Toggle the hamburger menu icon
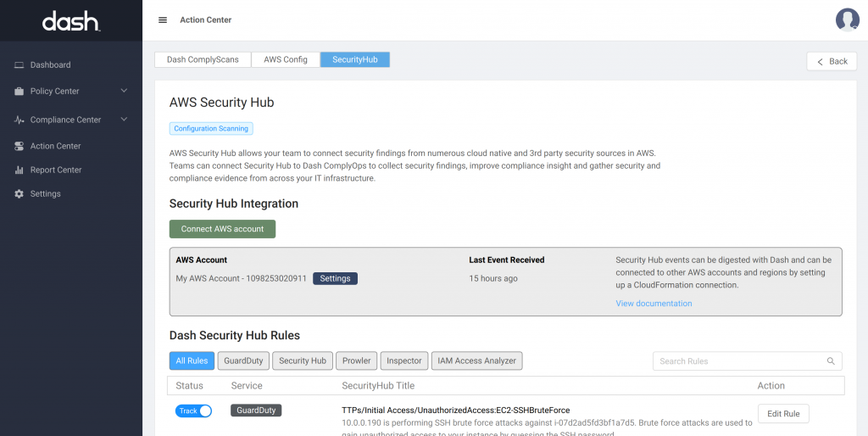 coord(163,20)
